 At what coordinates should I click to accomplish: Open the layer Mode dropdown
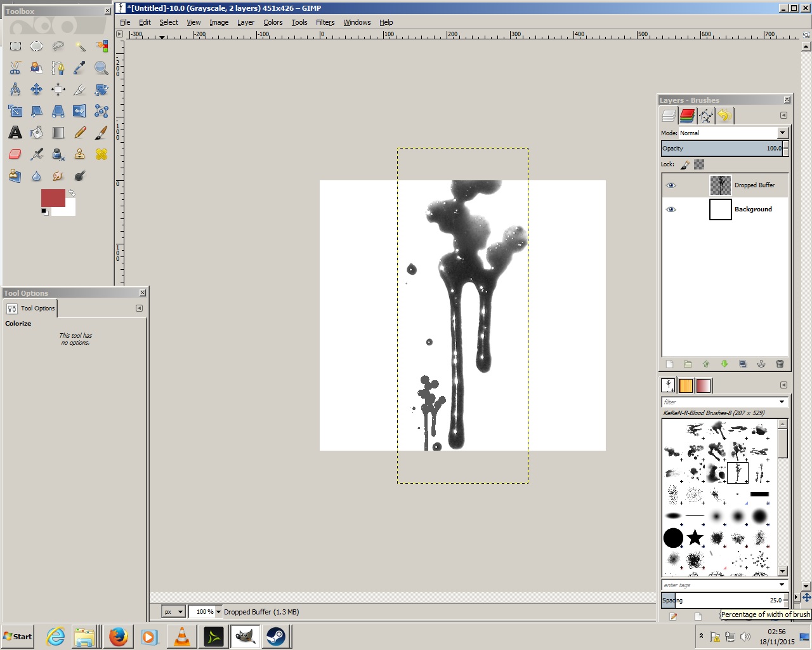(733, 133)
